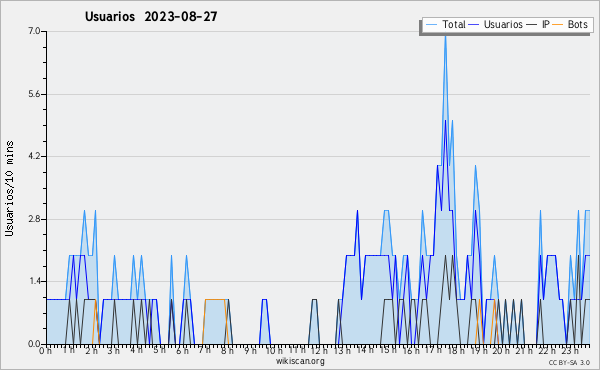Click the y-axis value '2.8'
This screenshot has height=370, width=600.
(x=34, y=219)
